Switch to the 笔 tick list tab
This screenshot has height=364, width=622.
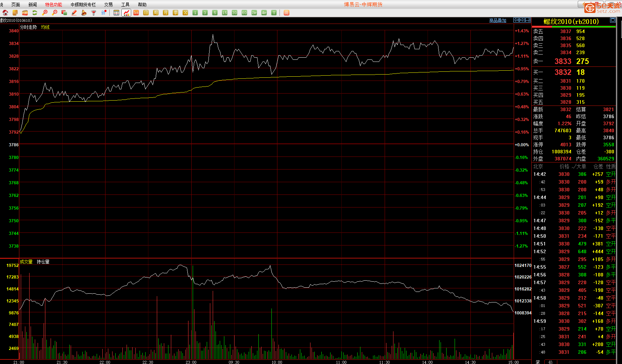(538, 362)
